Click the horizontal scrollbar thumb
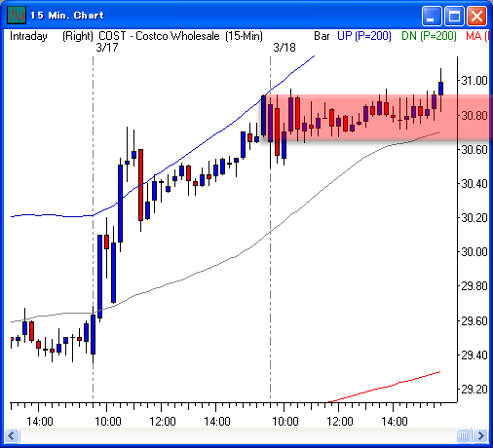493x448 pixels. tap(464, 435)
